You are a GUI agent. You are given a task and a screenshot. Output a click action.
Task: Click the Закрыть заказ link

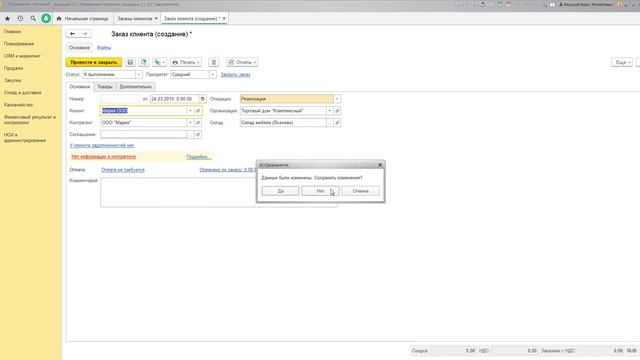click(x=235, y=75)
